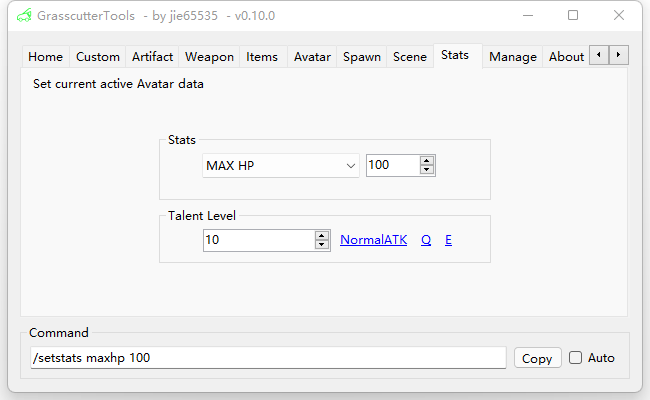Click the Command text field
This screenshot has height=400, width=650.
[x=268, y=358]
